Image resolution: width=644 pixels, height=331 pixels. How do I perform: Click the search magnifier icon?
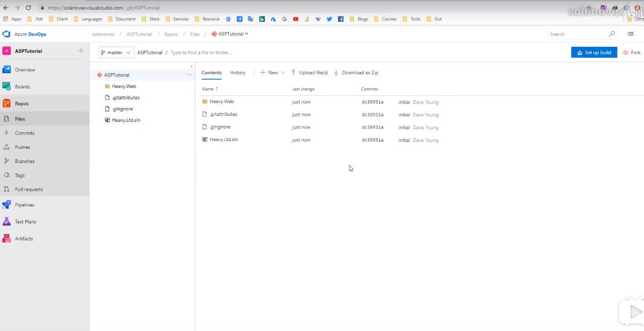point(612,34)
